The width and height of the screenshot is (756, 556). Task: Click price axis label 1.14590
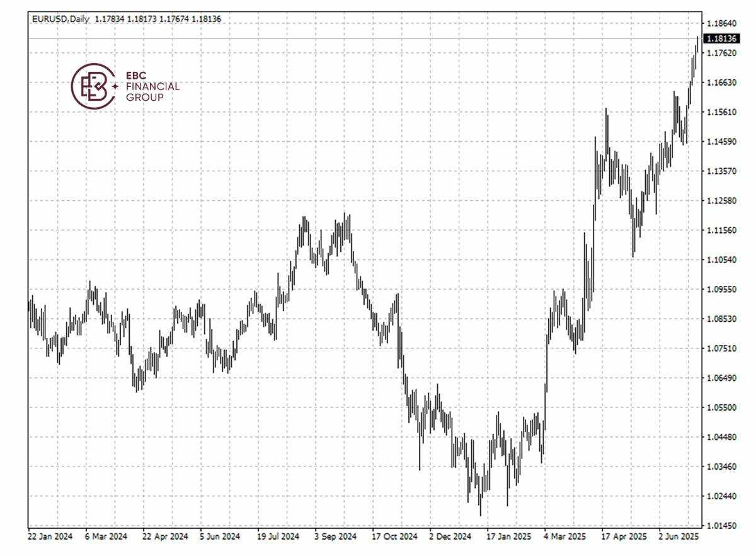click(722, 142)
